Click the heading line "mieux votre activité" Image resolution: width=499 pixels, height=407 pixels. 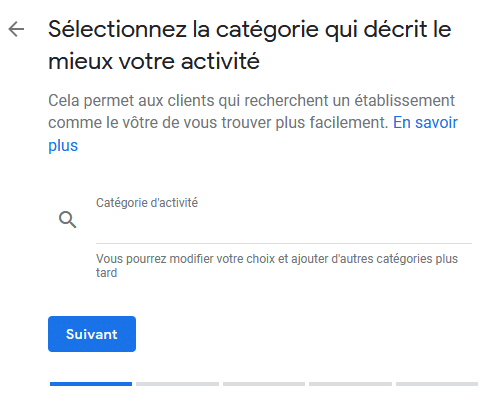(x=154, y=61)
